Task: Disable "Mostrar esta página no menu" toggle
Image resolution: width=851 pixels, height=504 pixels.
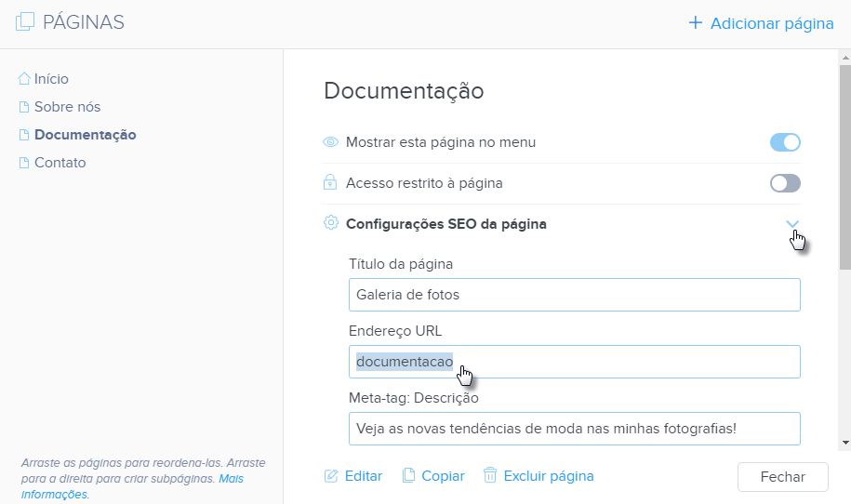Action: (785, 142)
